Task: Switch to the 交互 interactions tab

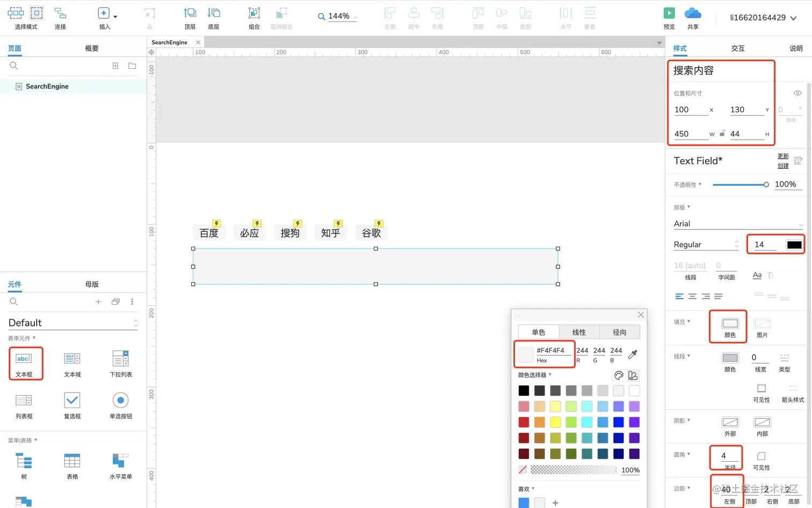Action: 738,48
